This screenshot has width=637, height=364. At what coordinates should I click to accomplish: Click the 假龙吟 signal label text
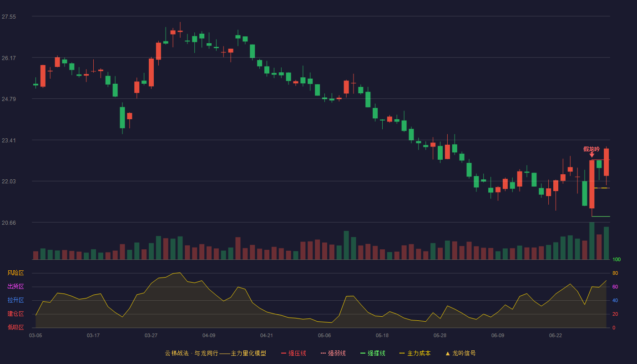591,149
